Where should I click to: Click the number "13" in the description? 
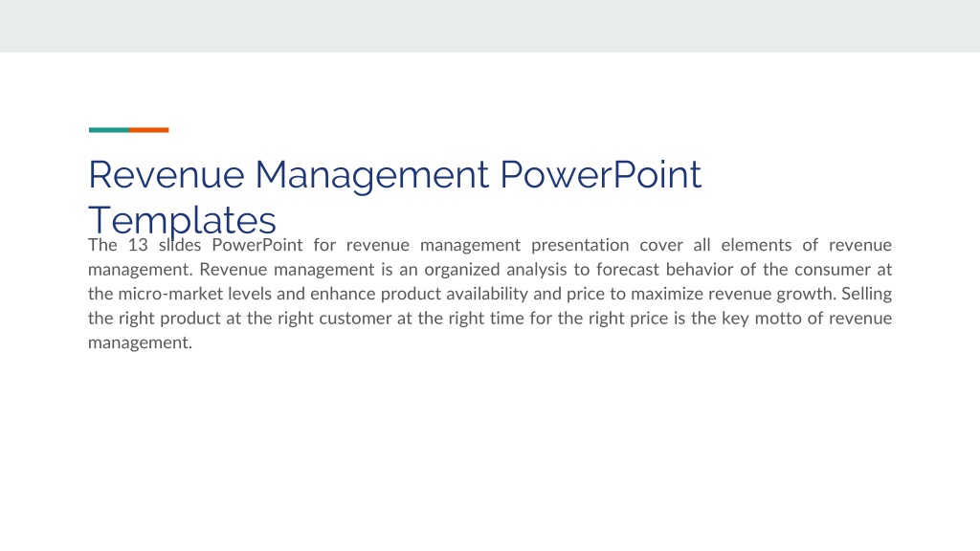tap(138, 245)
